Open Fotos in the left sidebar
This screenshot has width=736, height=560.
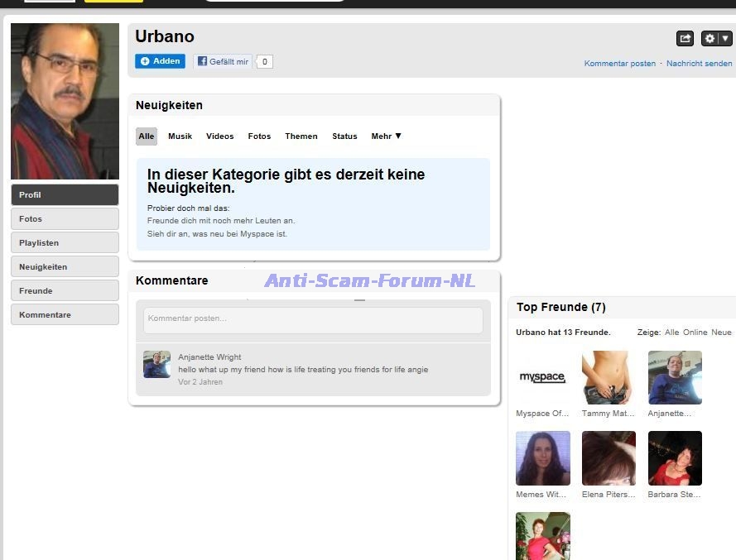(x=65, y=219)
